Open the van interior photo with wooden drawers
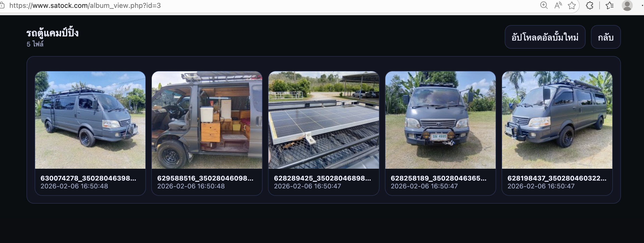Viewport: 644px width, 243px height. (207, 120)
